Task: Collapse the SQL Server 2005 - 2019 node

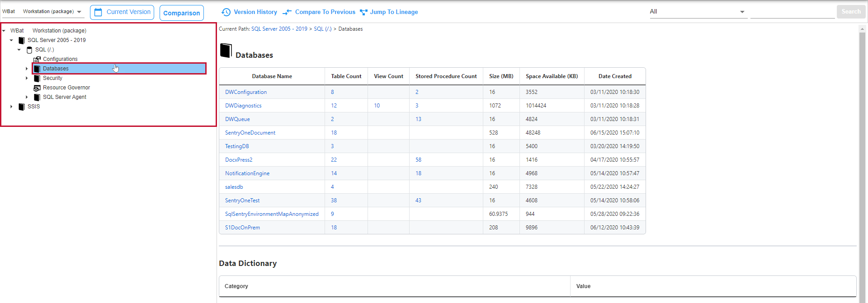Action: [11, 40]
